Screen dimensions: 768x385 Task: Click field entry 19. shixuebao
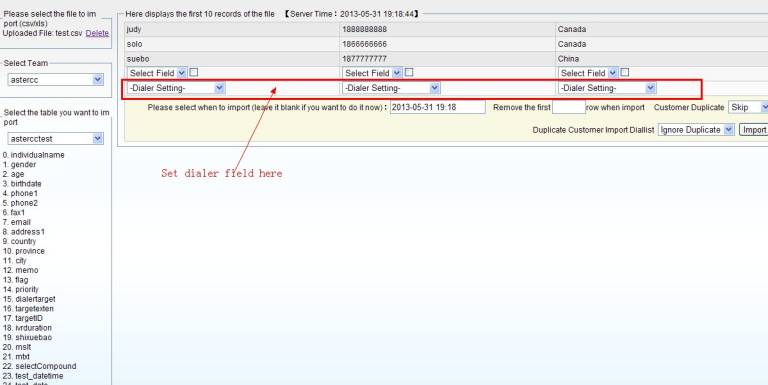(x=27, y=337)
